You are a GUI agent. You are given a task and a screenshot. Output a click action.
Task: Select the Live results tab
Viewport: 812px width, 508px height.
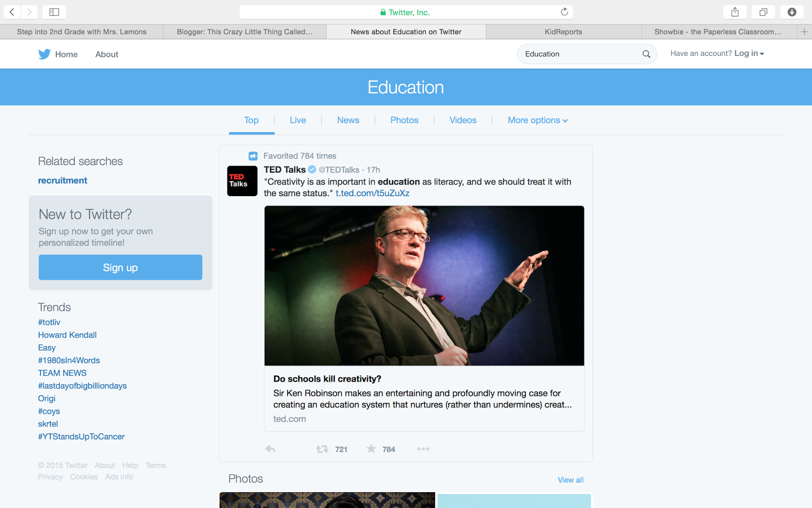coord(298,120)
